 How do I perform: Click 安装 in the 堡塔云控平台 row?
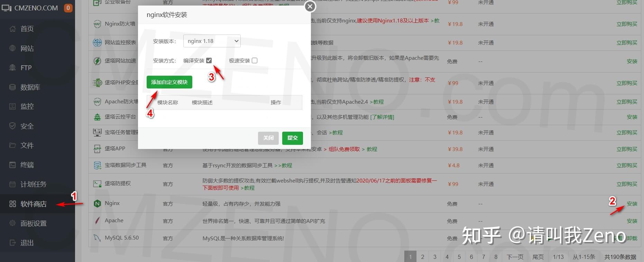click(632, 117)
